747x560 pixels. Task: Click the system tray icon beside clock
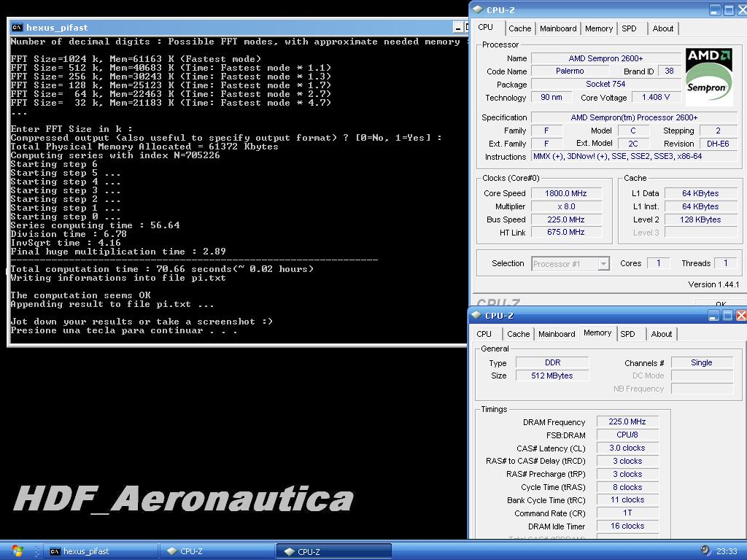(705, 551)
